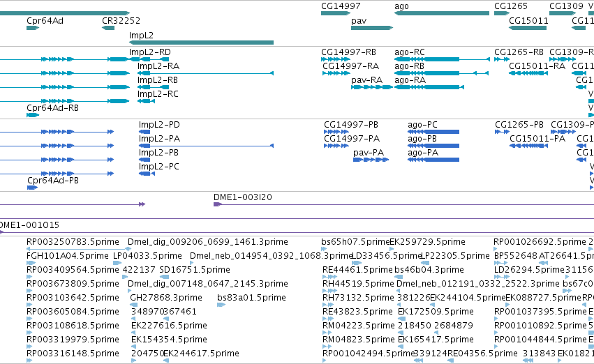The height and width of the screenshot is (364, 594).
Task: Select the pav-PA protein label
Action: coord(369,153)
